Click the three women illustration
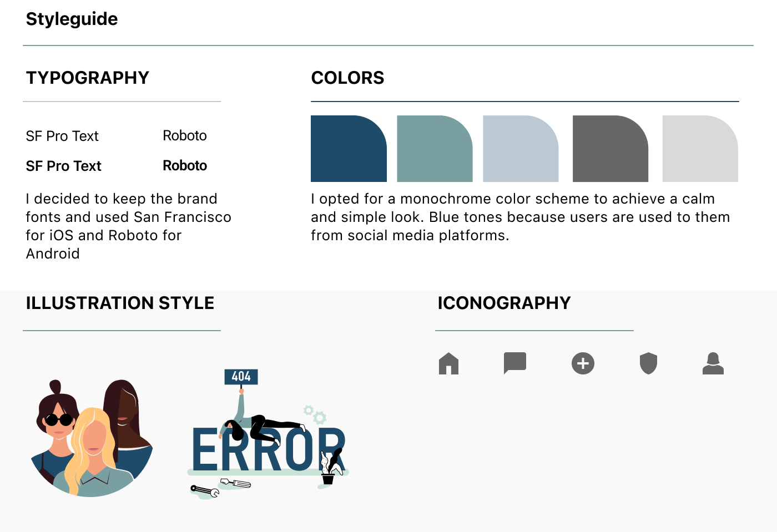The width and height of the screenshot is (777, 532). coord(92,438)
